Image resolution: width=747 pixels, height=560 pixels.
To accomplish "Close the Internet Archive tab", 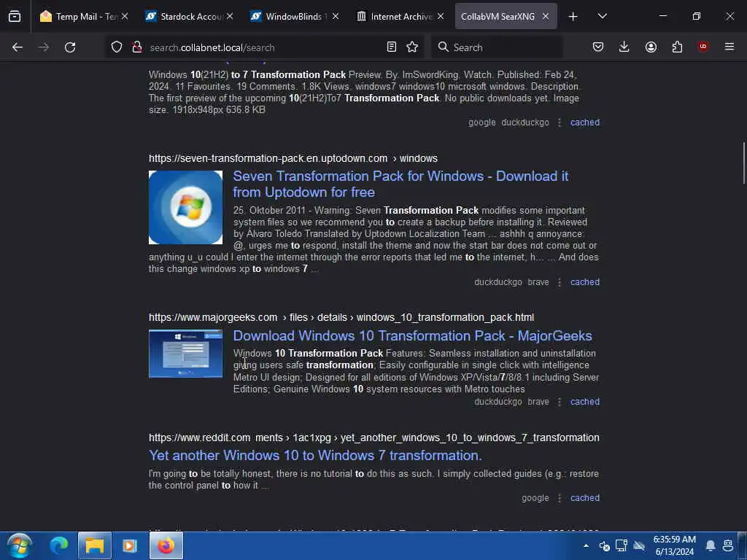I will [441, 17].
